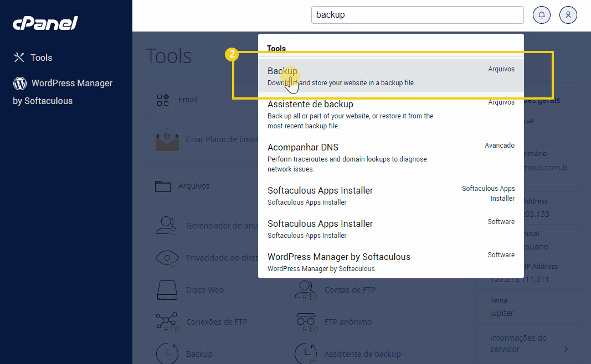
Task: Open Informações do servidor link
Action: [x=518, y=344]
